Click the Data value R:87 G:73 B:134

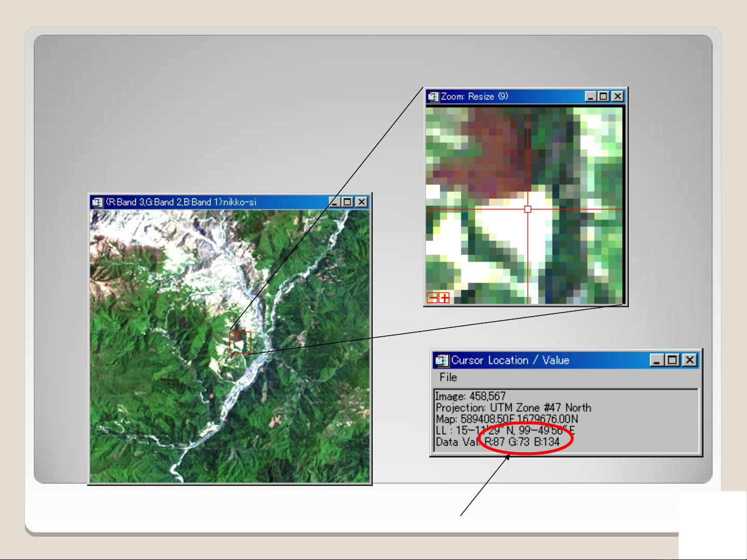point(522,442)
